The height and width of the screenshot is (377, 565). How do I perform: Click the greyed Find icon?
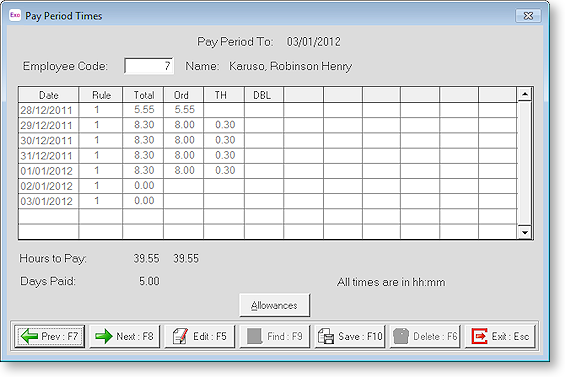click(254, 336)
